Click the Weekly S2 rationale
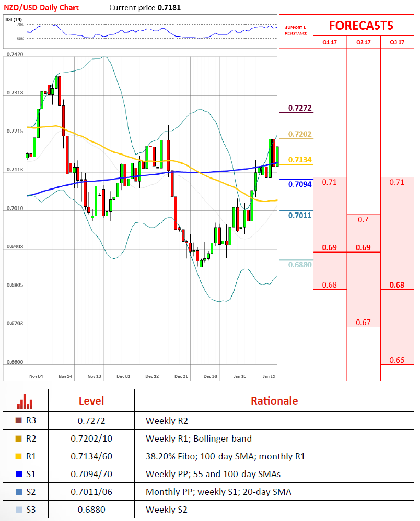Image resolution: width=420 pixels, height=521 pixels. [167, 510]
